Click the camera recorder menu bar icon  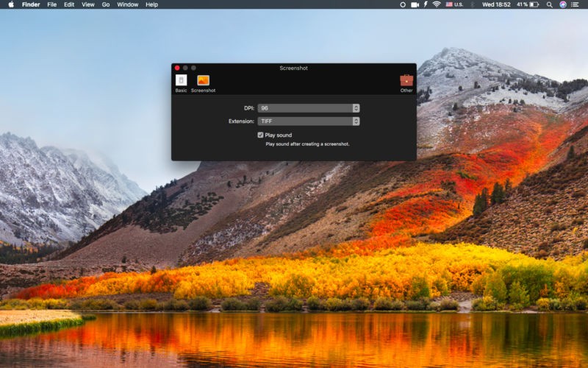point(415,4)
